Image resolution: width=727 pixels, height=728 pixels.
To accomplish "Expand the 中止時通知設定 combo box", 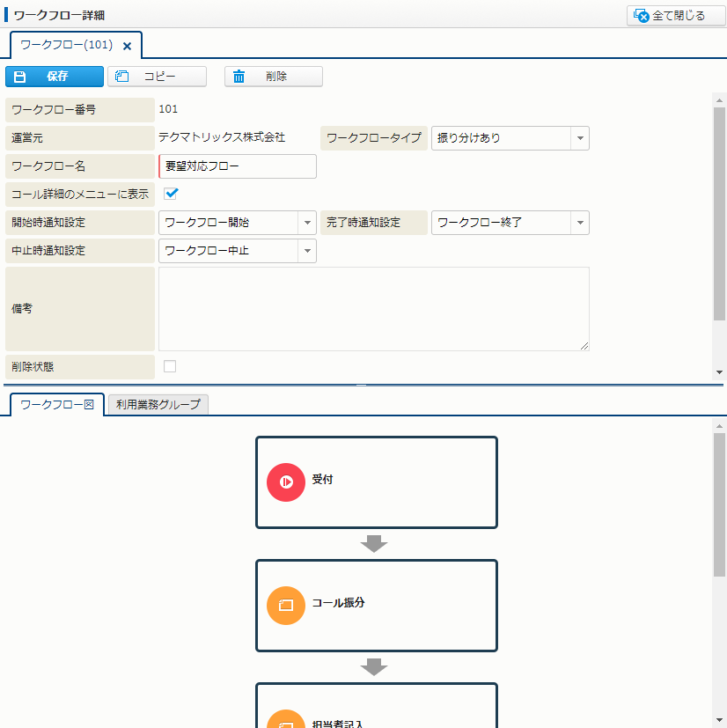I will point(306,251).
